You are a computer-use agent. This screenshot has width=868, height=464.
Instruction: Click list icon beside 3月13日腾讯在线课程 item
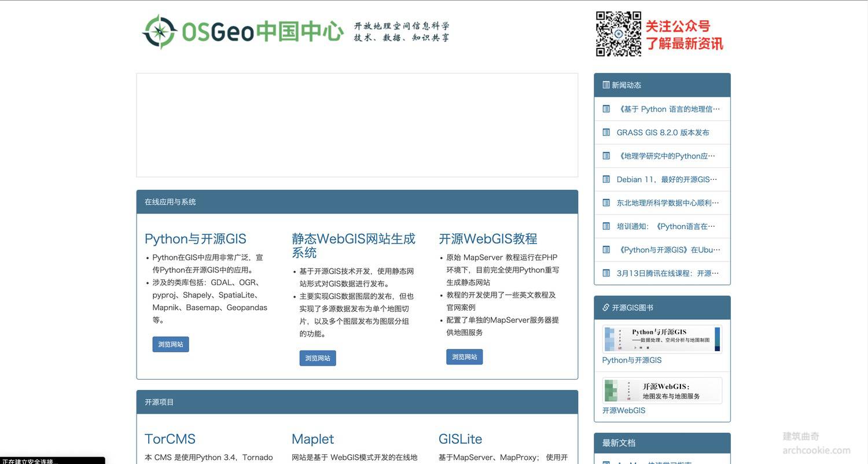click(x=606, y=273)
